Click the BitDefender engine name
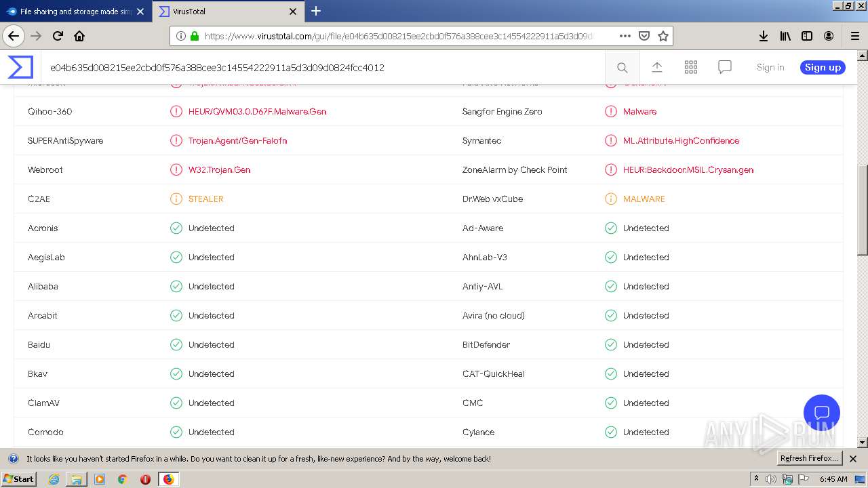This screenshot has height=488, width=868. point(486,344)
